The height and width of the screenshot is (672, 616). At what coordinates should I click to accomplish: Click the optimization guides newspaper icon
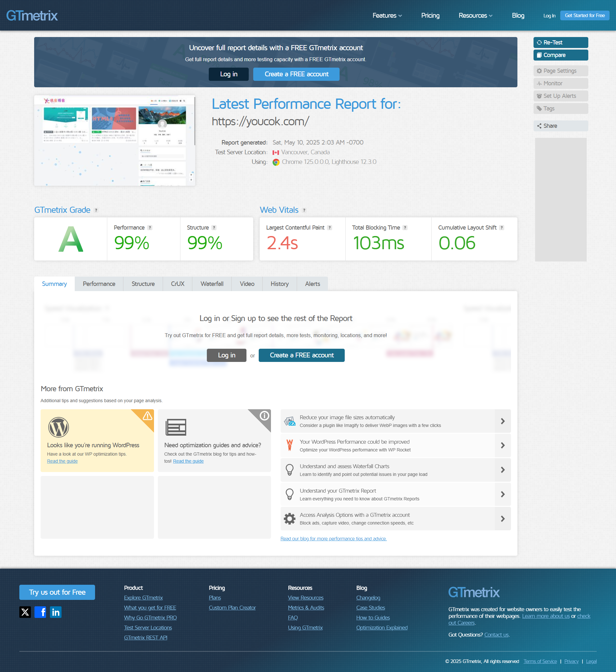point(176,427)
